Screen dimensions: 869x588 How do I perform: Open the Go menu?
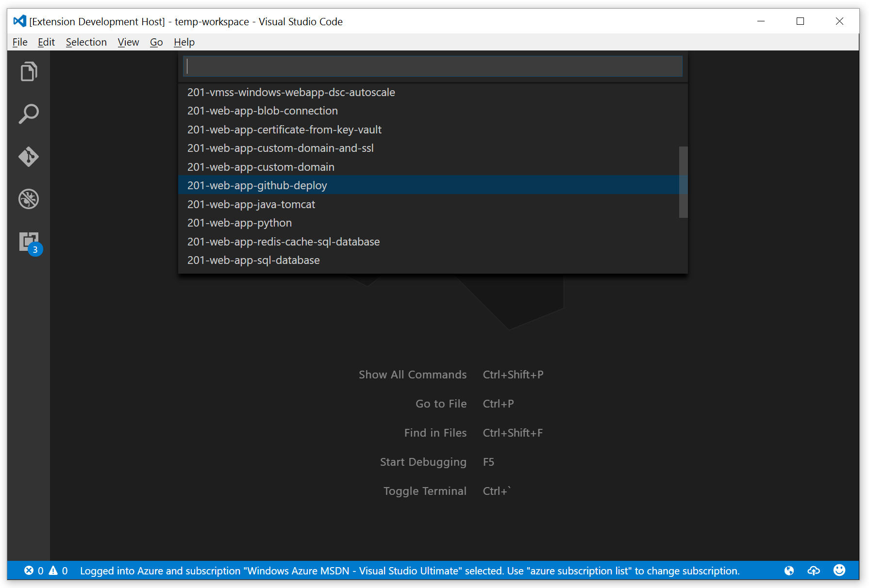coord(156,42)
